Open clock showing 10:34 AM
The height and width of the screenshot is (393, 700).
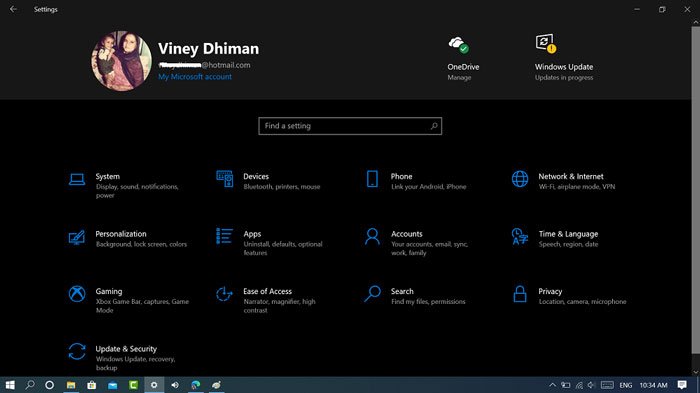tap(654, 385)
